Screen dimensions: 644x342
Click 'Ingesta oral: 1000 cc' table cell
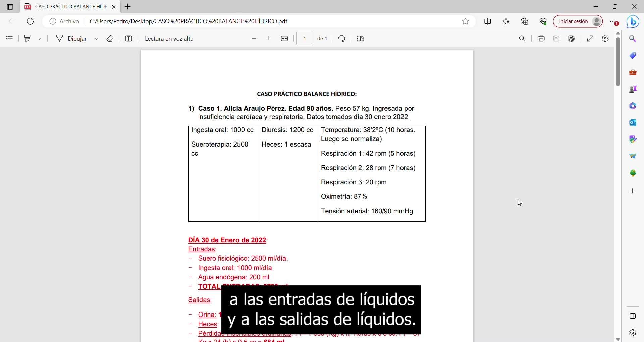[x=222, y=130]
